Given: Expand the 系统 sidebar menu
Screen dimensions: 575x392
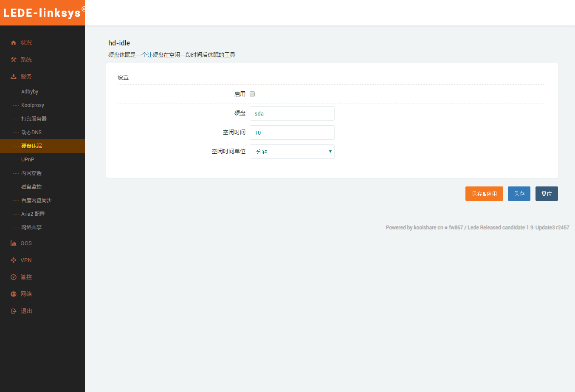Looking at the screenshot, I should click(x=26, y=60).
